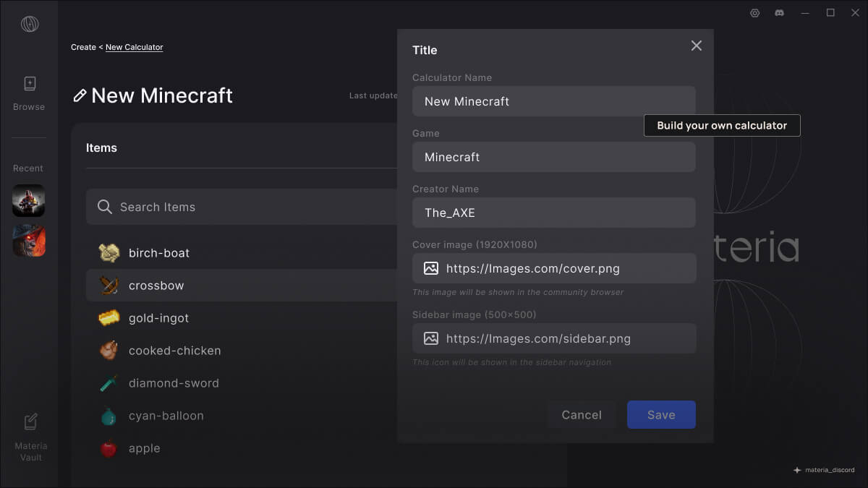
Task: Open first recent game thumbnail
Action: click(29, 200)
